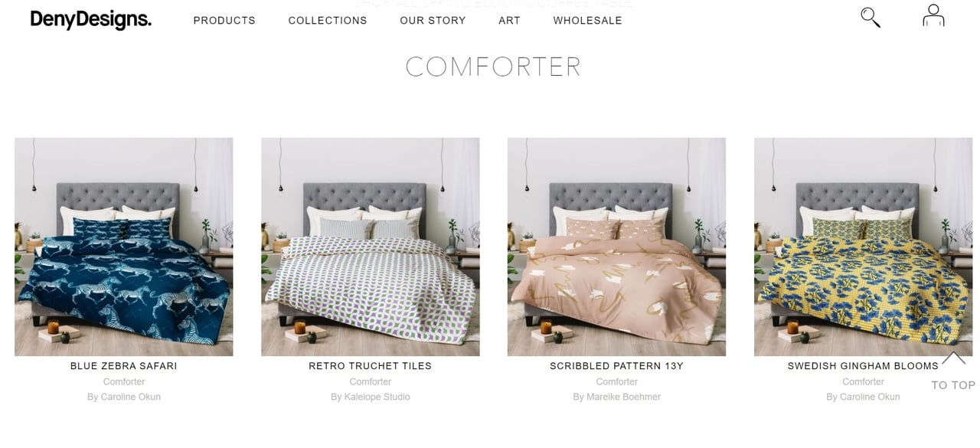View artist Mareike Boehmer's link
This screenshot has width=980, height=448.
(616, 397)
